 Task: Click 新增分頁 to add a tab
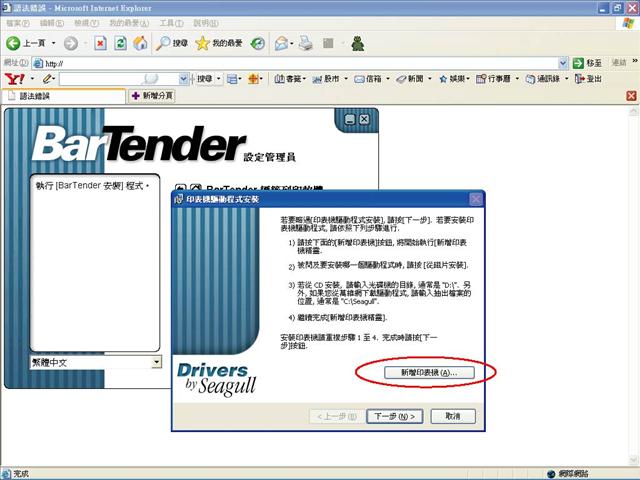pyautogui.click(x=152, y=96)
